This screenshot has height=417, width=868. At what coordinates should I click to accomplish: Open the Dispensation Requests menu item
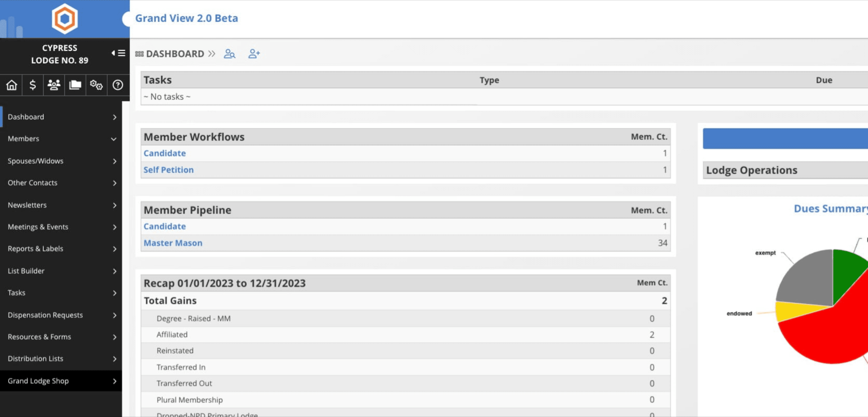pos(61,315)
